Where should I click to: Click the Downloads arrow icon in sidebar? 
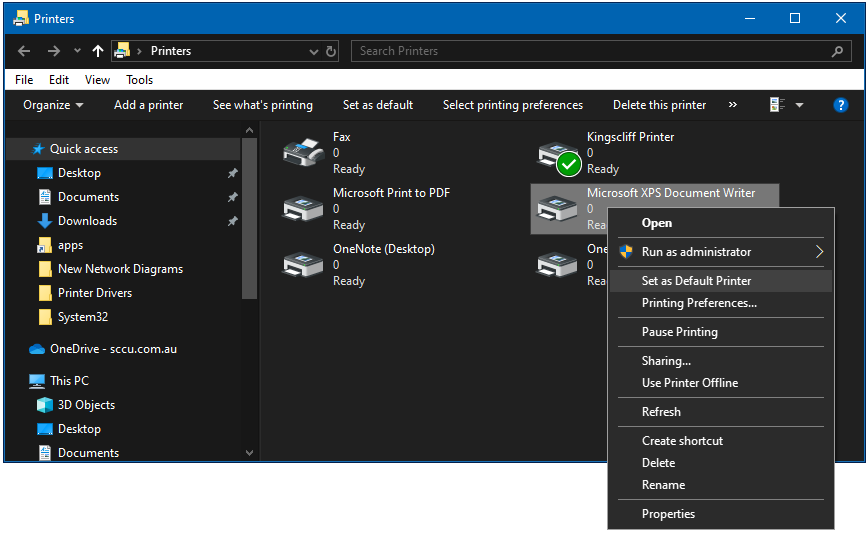pos(45,221)
